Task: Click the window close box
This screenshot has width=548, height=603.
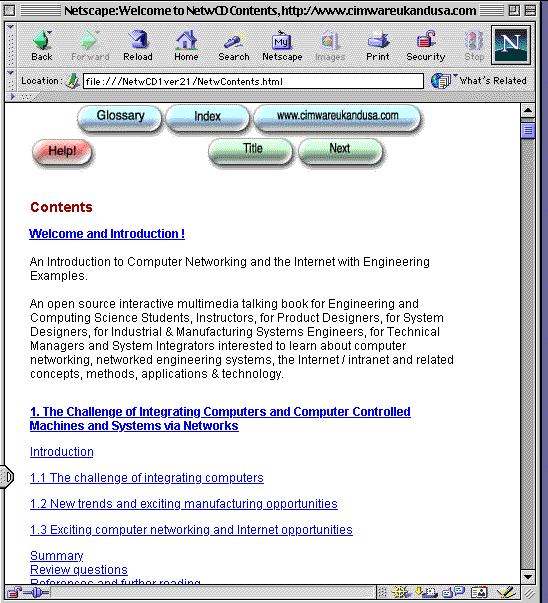Action: click(x=10, y=10)
